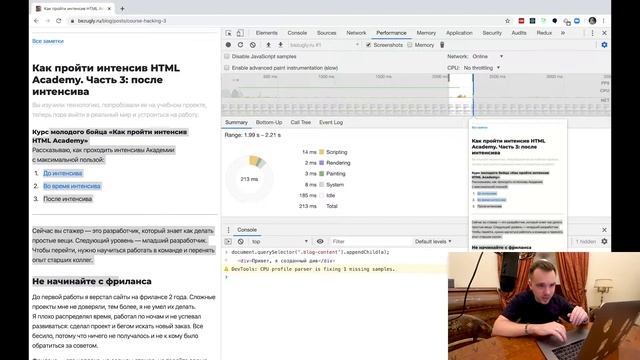Open the Sources tab

(x=327, y=33)
